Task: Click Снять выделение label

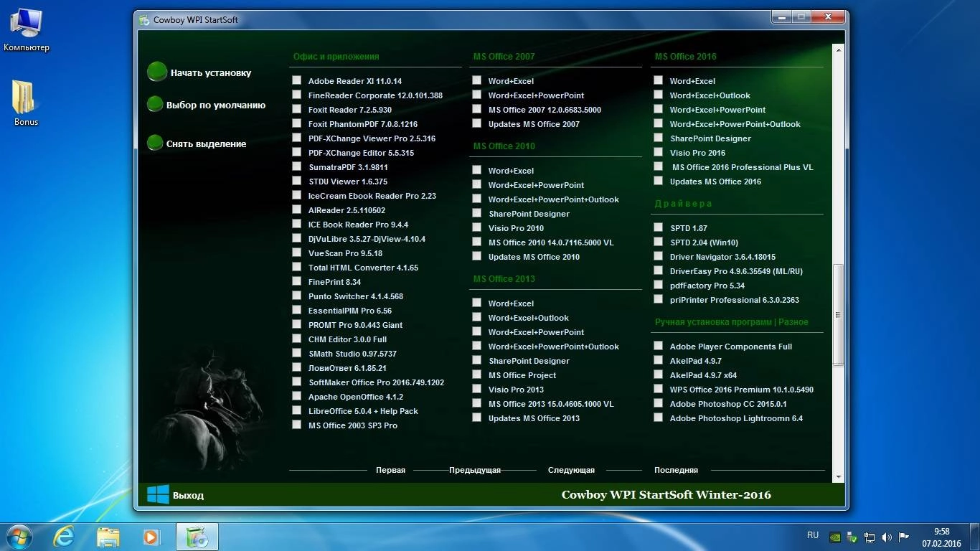Action: [207, 143]
